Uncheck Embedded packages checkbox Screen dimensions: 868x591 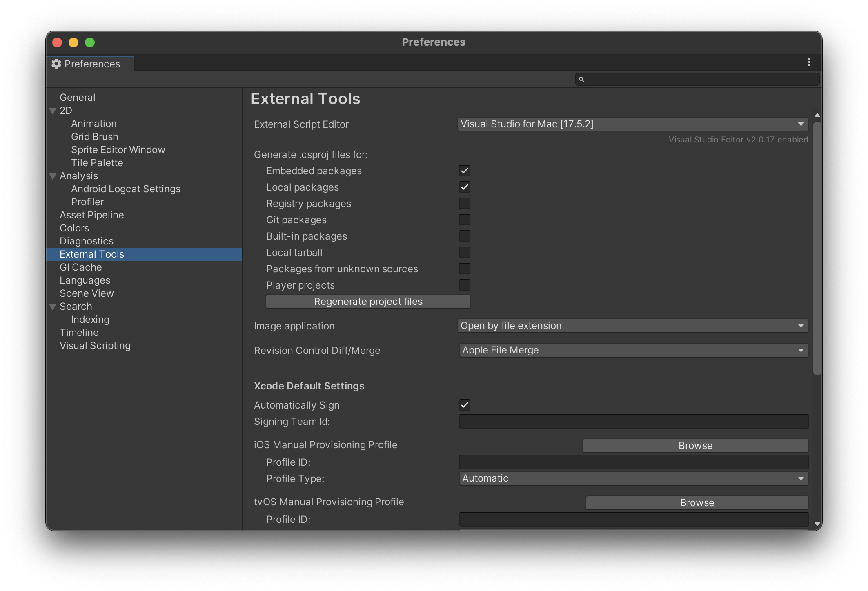pos(464,171)
